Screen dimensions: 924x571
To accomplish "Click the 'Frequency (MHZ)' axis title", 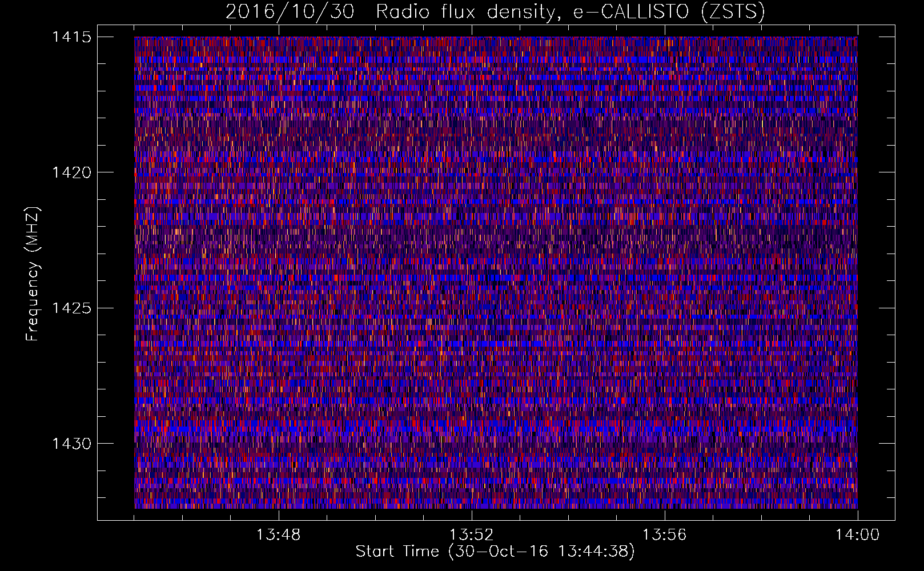I will [x=33, y=274].
